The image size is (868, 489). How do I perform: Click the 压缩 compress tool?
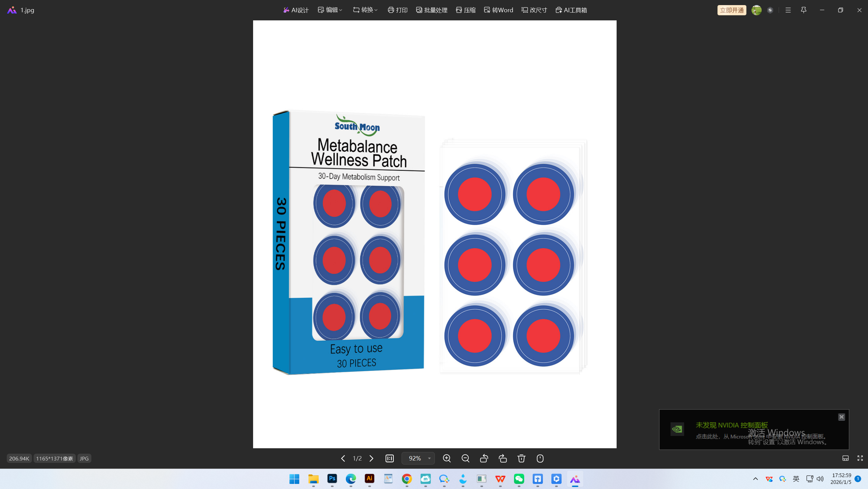(465, 10)
